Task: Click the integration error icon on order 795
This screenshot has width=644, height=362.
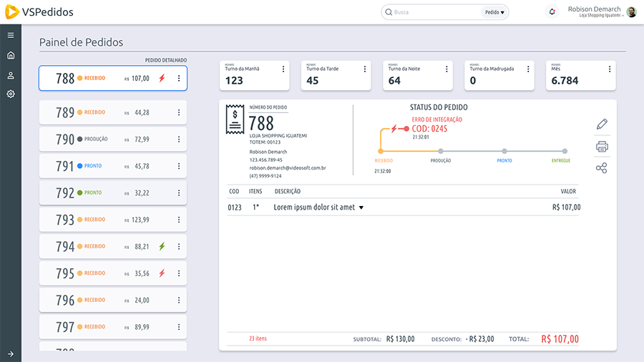Action: (x=162, y=273)
